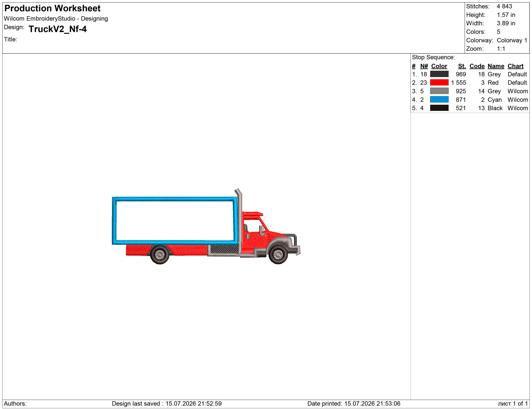Click the stitch count '969' in row 1
Image resolution: width=532 pixels, height=409 pixels.
pos(461,74)
